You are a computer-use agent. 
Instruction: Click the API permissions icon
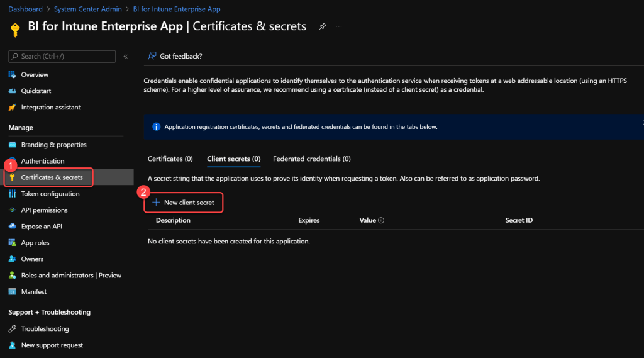[12, 210]
